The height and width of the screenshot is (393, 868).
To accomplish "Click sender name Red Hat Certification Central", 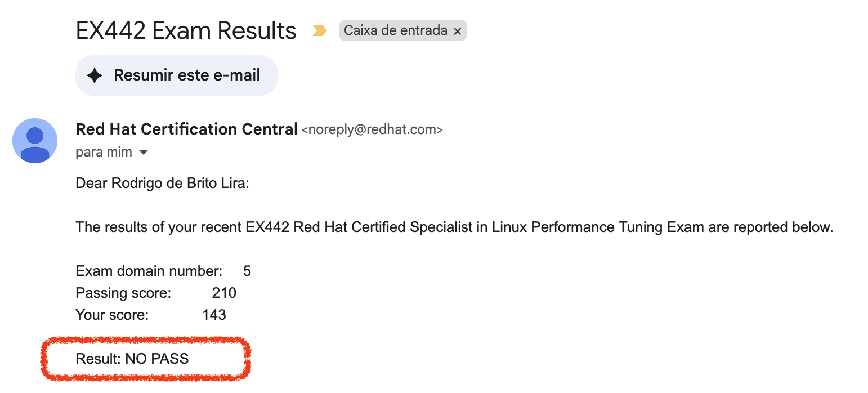I will (x=186, y=129).
